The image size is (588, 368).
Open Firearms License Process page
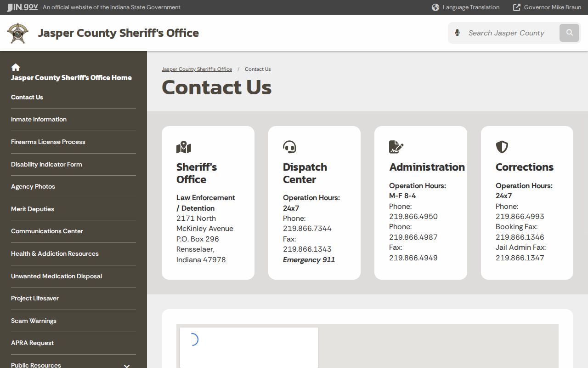tap(48, 142)
